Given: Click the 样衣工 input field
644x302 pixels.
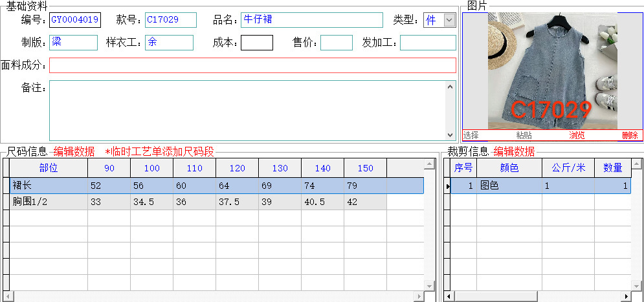Looking at the screenshot, I should point(169,43).
